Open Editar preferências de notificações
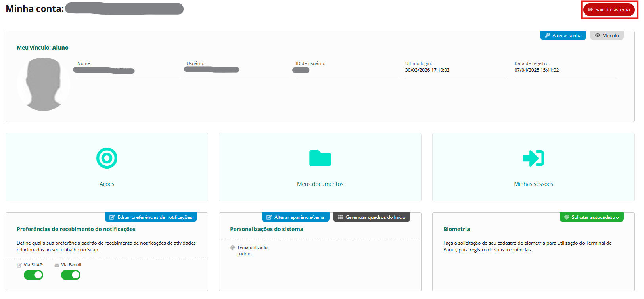Screen dimensions: 644x299 click(x=151, y=217)
